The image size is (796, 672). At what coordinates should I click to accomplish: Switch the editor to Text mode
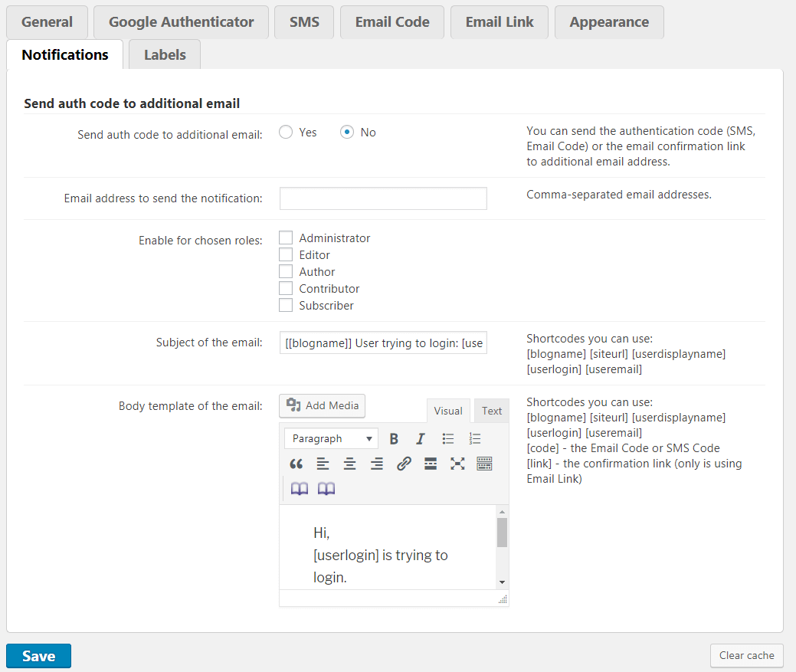492,411
